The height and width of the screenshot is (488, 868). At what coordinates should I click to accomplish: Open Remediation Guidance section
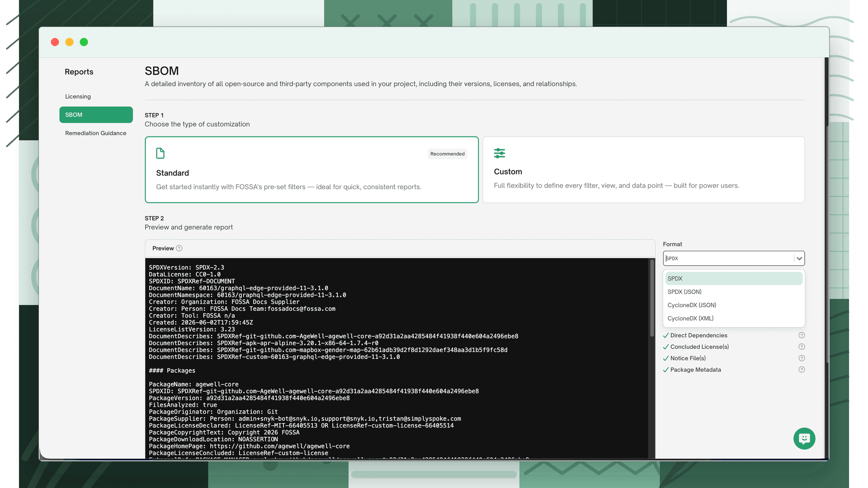96,133
